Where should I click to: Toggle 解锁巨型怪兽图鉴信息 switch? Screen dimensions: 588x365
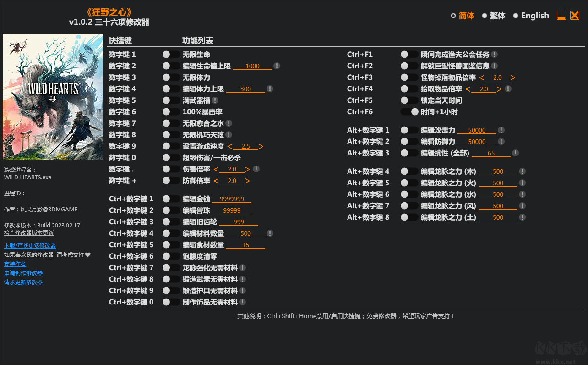[x=409, y=66]
